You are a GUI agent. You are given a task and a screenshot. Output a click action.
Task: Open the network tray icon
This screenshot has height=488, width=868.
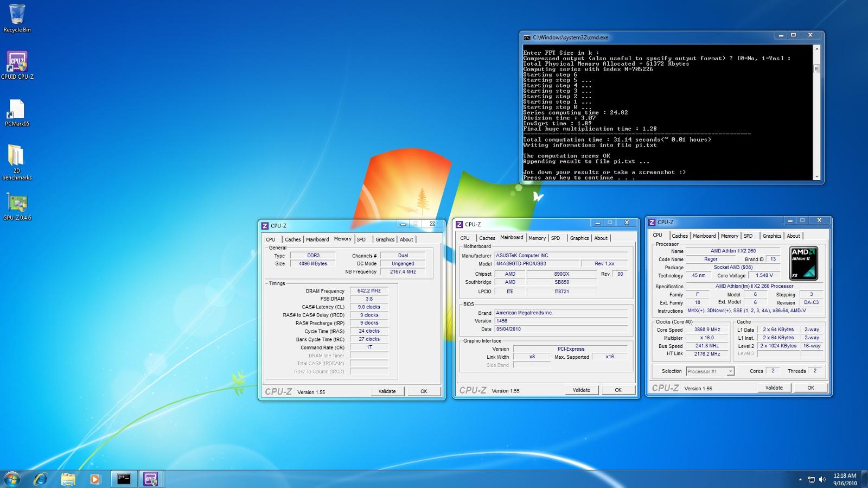[x=812, y=479]
